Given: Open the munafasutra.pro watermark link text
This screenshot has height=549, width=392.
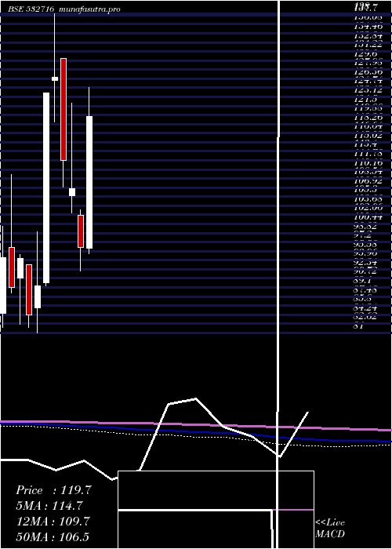Looking at the screenshot, I should [90, 9].
